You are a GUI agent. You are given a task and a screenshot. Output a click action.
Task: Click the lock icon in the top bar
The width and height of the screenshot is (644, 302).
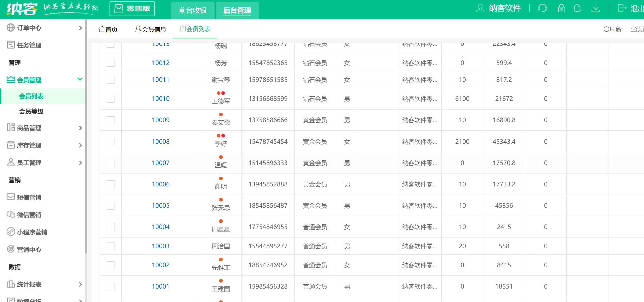click(561, 8)
